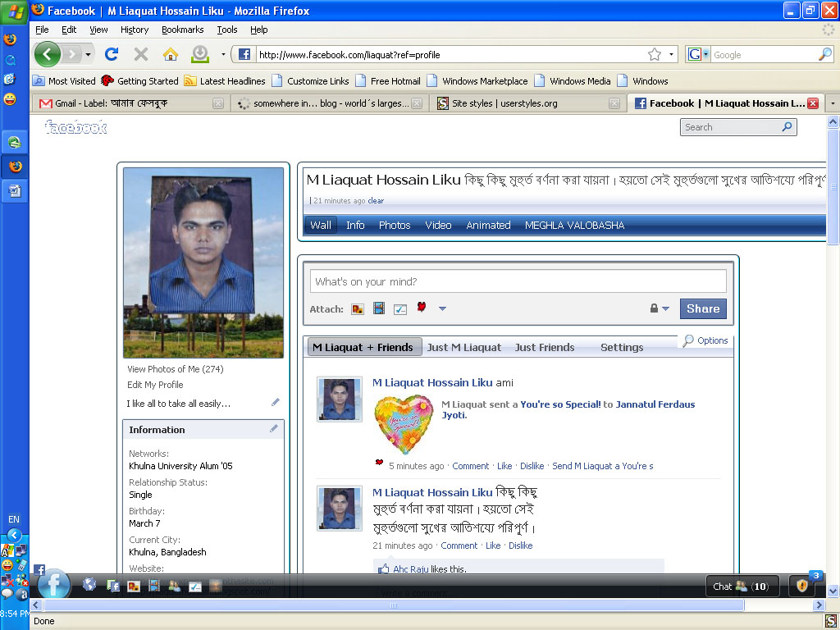Open Yahoo Messenger smiley in the quick launch

click(10, 99)
